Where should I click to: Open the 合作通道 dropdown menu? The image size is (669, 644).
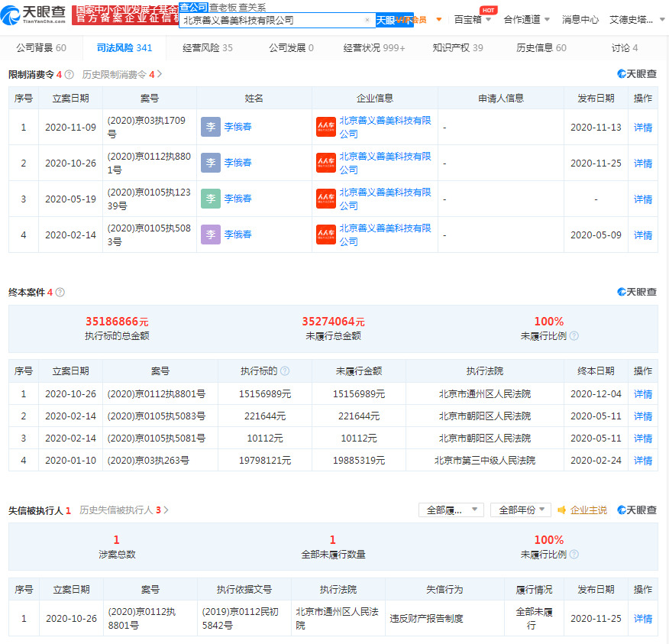tap(526, 20)
